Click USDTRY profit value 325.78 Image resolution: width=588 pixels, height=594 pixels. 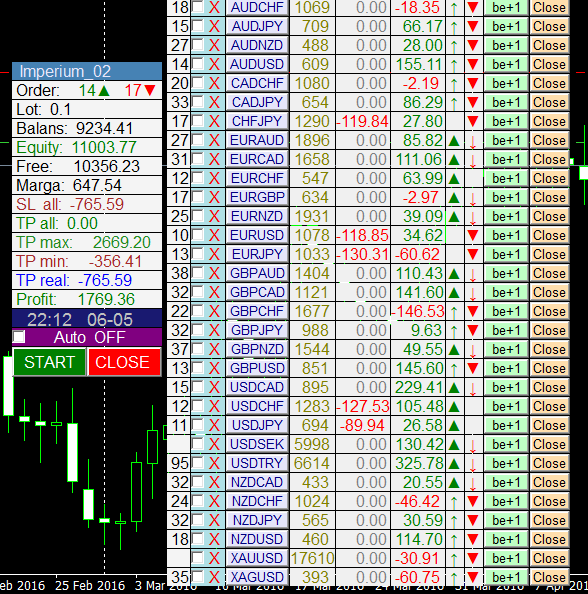419,463
